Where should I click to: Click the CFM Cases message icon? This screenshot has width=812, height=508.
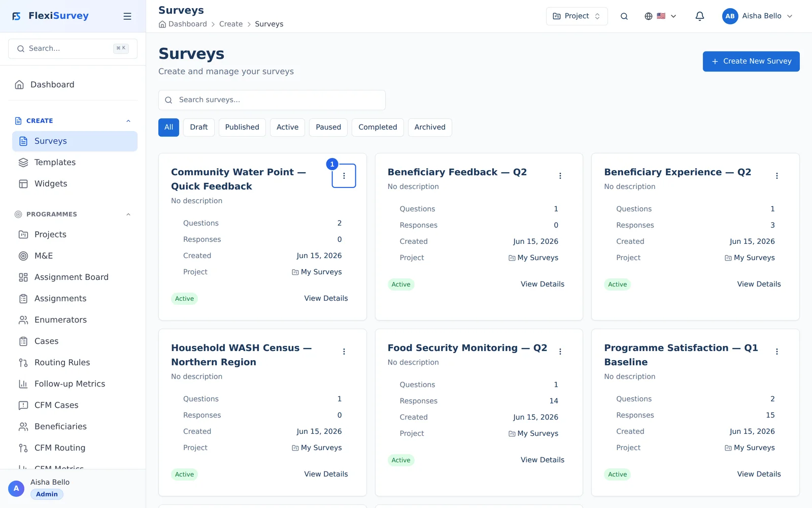[x=23, y=405]
